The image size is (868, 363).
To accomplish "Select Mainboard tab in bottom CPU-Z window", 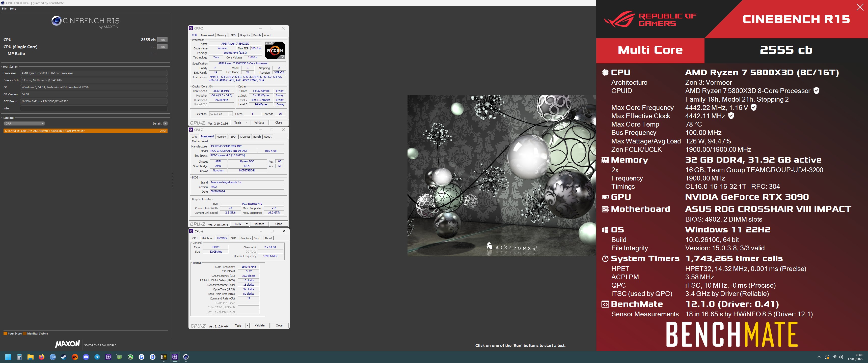I will (208, 238).
